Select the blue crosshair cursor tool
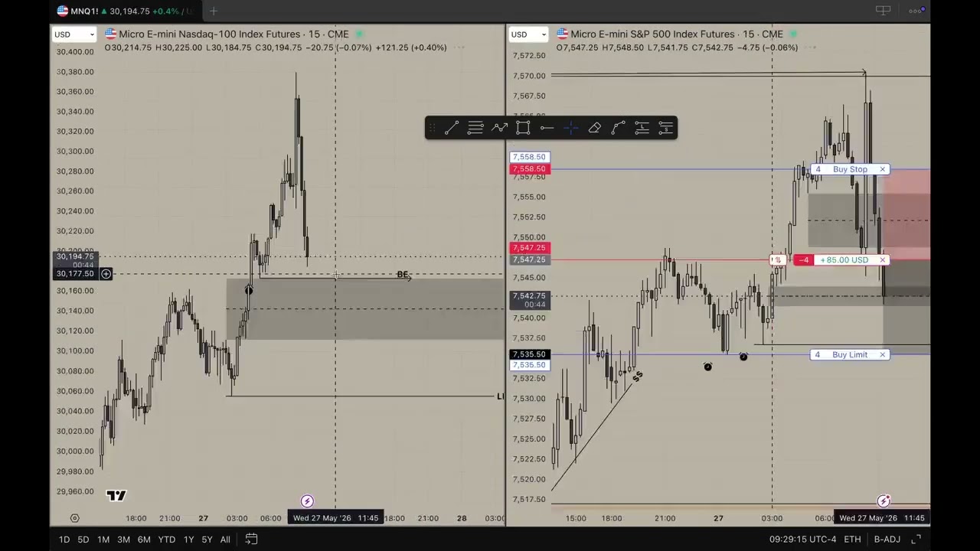The image size is (980, 551). (x=571, y=128)
